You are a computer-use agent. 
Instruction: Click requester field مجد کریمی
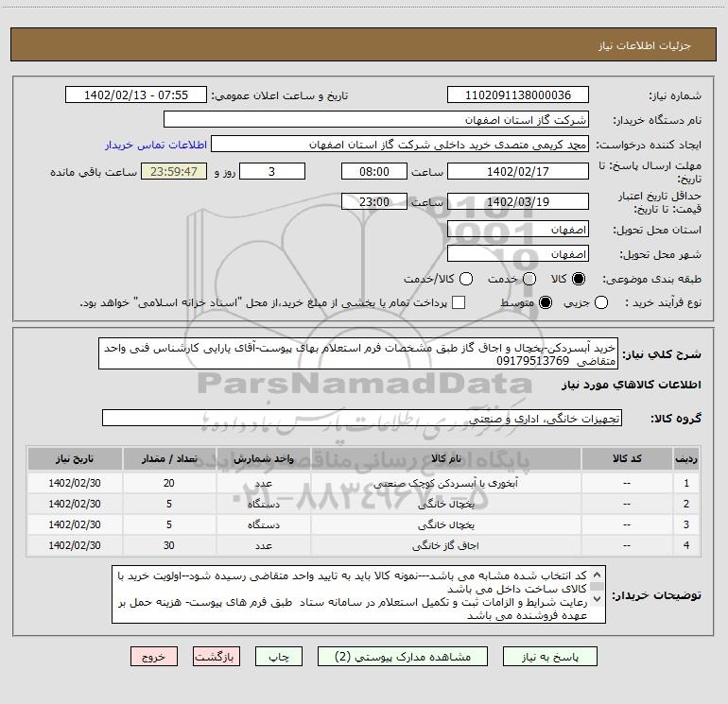[400, 145]
